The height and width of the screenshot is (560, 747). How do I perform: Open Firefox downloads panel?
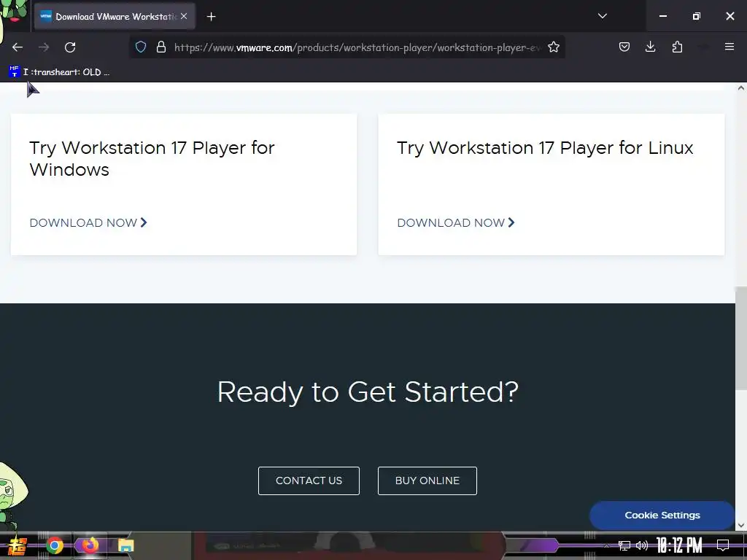pyautogui.click(x=650, y=47)
